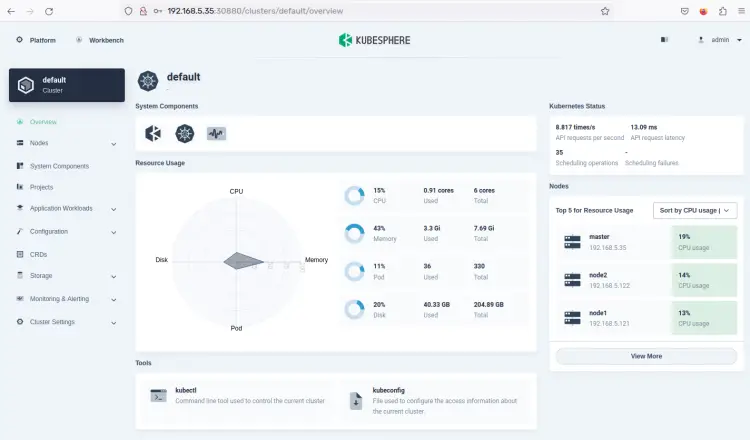The height and width of the screenshot is (440, 750).
Task: Select Projects in the sidebar
Action: click(41, 187)
